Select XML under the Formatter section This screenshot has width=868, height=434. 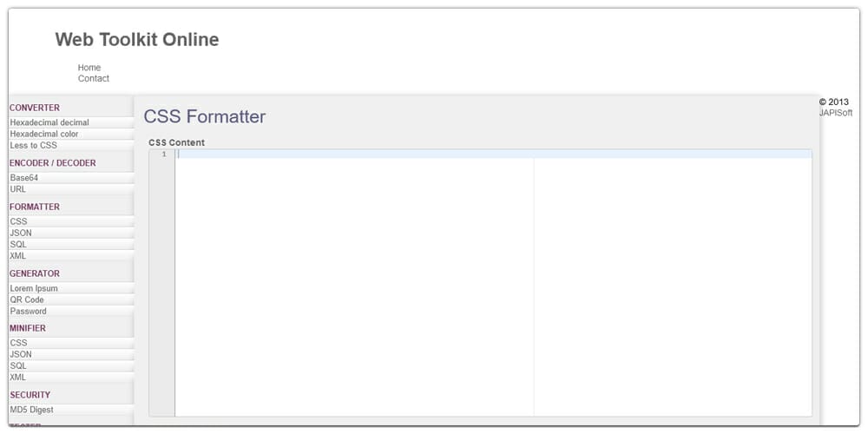[x=18, y=256]
